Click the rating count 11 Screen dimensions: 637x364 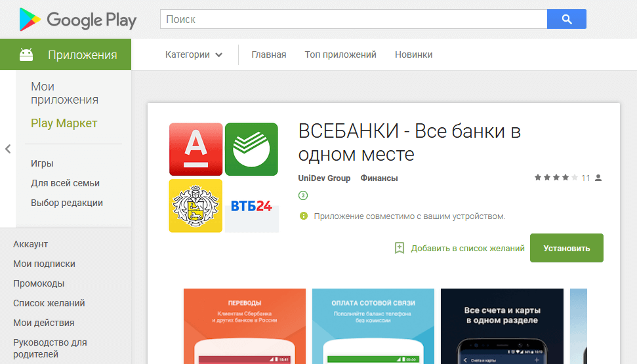click(585, 178)
